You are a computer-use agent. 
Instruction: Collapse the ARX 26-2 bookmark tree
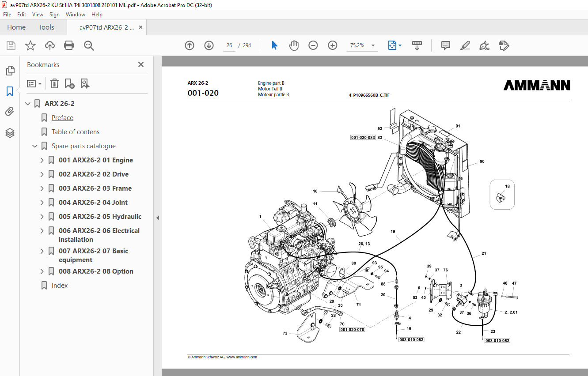(x=28, y=104)
